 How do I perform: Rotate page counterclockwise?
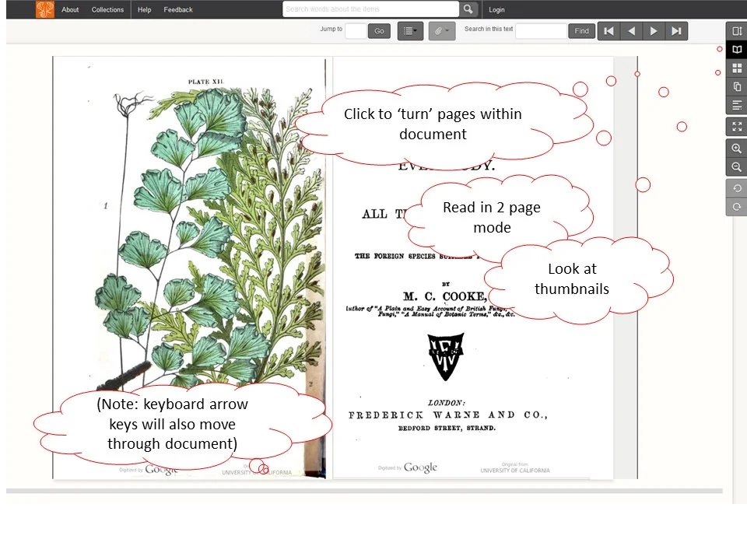pyautogui.click(x=737, y=188)
